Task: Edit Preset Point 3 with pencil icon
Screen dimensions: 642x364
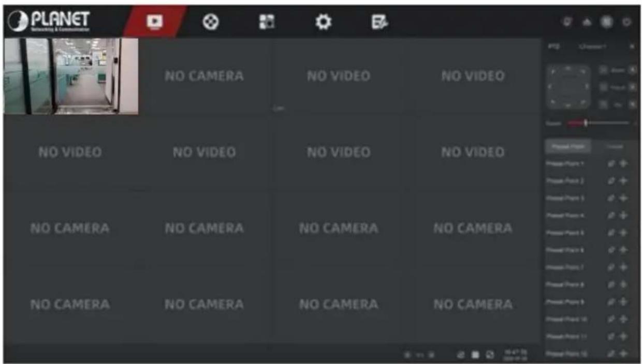Action: (611, 198)
